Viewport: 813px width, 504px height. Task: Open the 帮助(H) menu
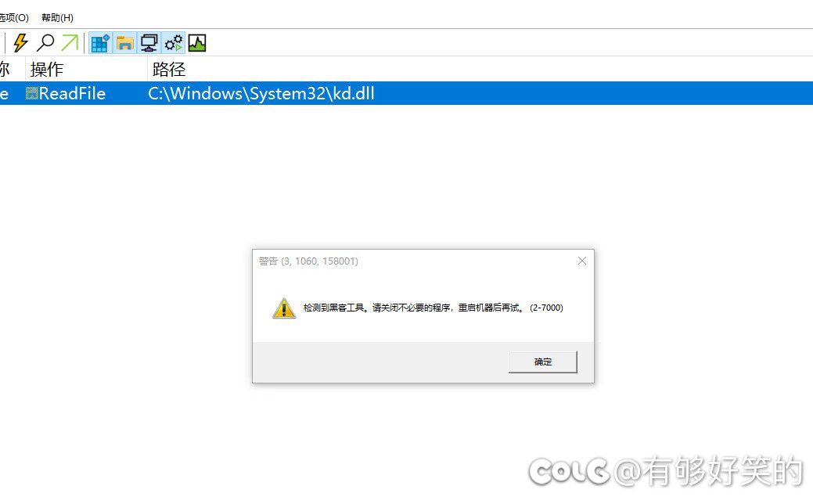click(x=58, y=18)
